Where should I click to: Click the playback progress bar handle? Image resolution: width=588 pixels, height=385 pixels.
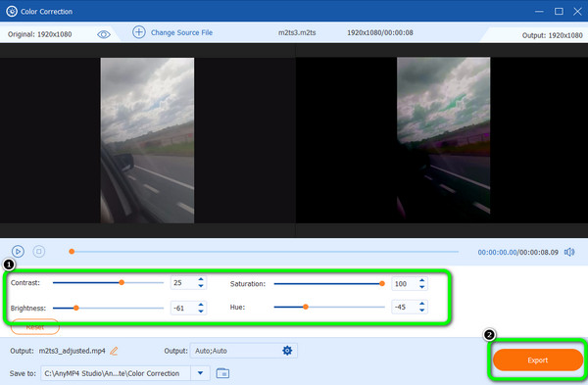tap(72, 252)
